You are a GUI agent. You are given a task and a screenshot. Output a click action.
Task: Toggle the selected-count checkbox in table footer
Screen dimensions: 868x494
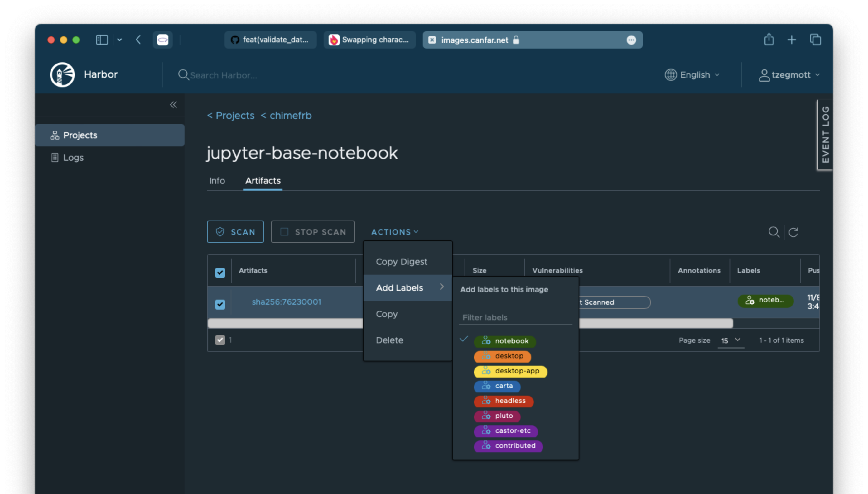(x=220, y=340)
